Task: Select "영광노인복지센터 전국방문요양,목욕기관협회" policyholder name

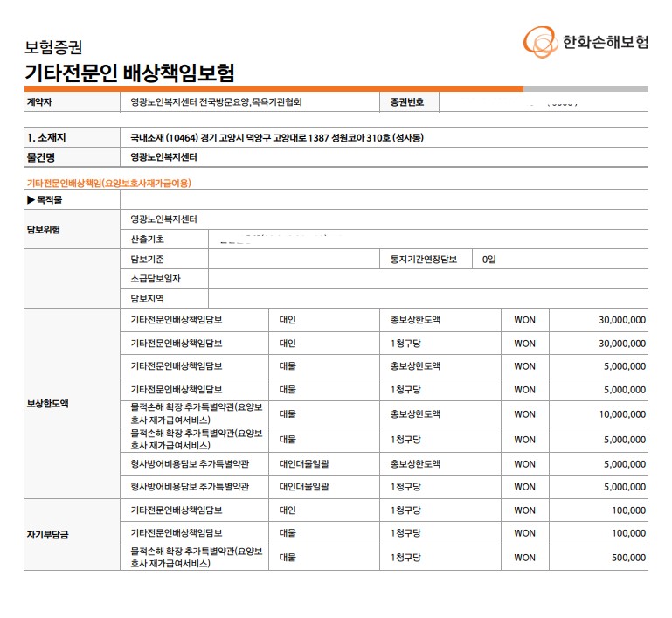Action: tap(217, 102)
